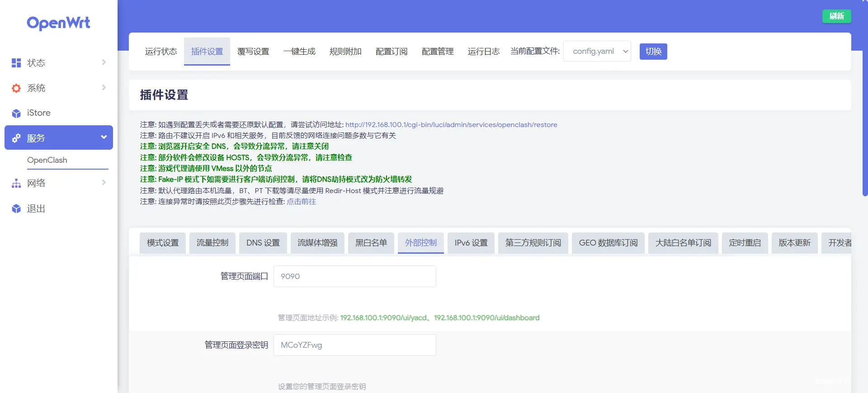
Task: Open the 版本更新 sub-tab
Action: tap(795, 243)
